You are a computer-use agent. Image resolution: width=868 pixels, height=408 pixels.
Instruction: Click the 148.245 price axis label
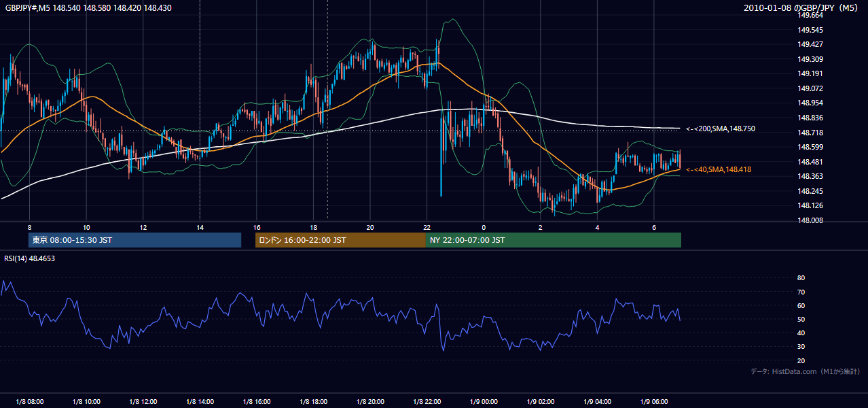810,191
